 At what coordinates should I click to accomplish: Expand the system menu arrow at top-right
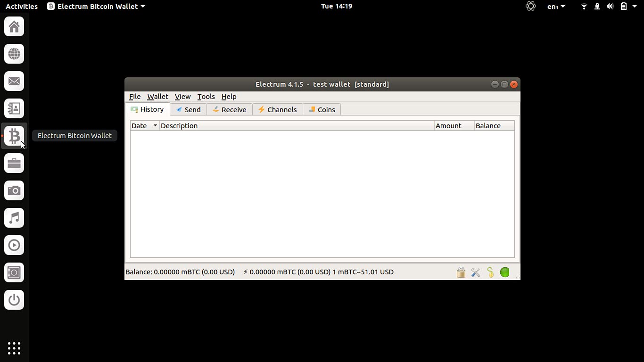click(x=635, y=6)
